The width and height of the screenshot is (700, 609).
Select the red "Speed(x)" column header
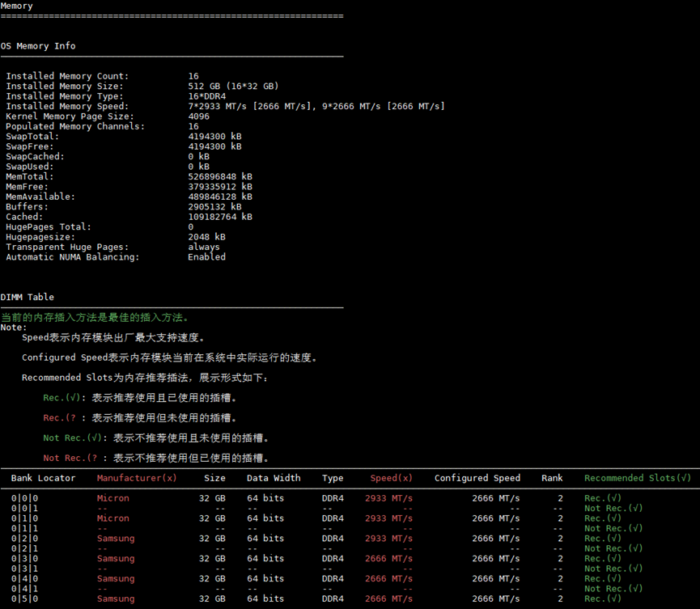tap(391, 478)
